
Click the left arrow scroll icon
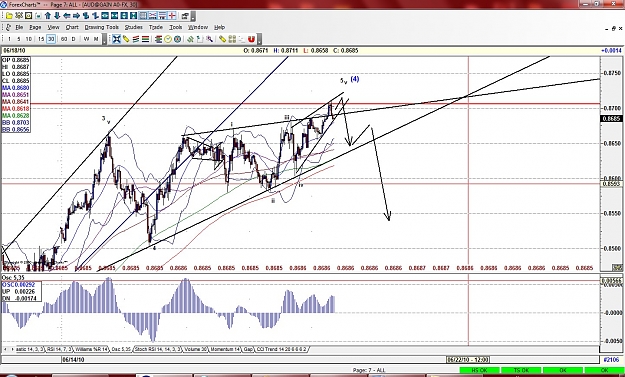[67, 16]
